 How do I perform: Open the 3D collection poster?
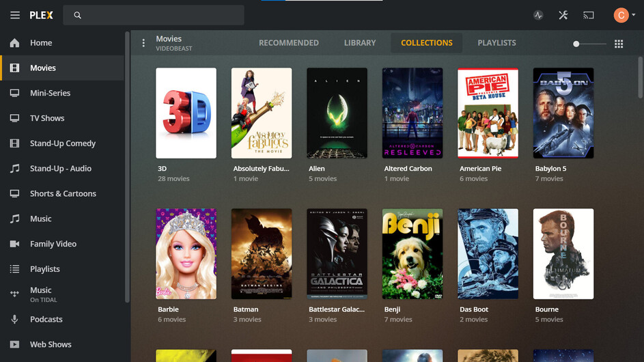coord(186,113)
